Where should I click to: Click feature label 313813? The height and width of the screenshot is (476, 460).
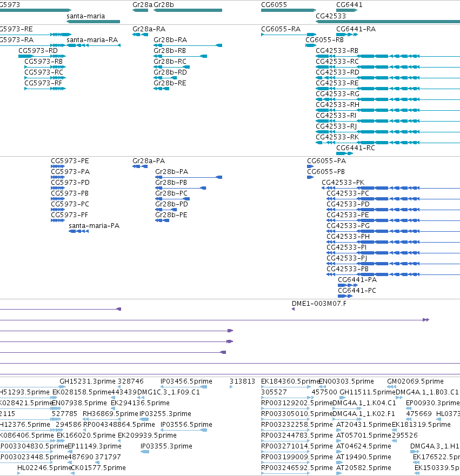pos(242,381)
